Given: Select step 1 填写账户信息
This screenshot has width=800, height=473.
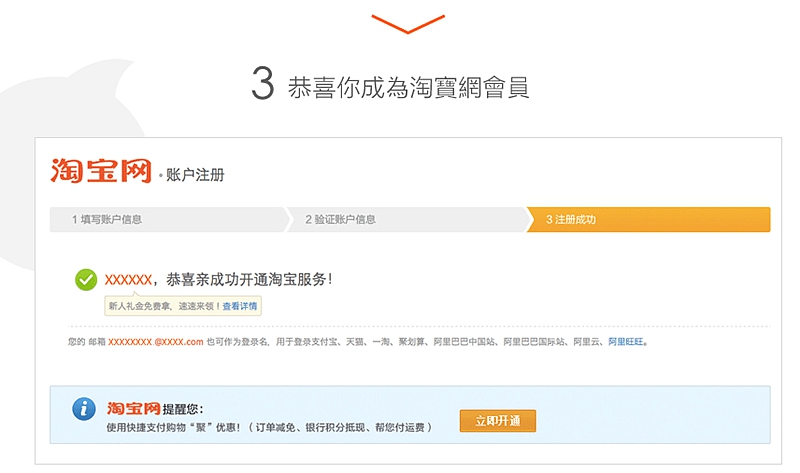Looking at the screenshot, I should [169, 219].
